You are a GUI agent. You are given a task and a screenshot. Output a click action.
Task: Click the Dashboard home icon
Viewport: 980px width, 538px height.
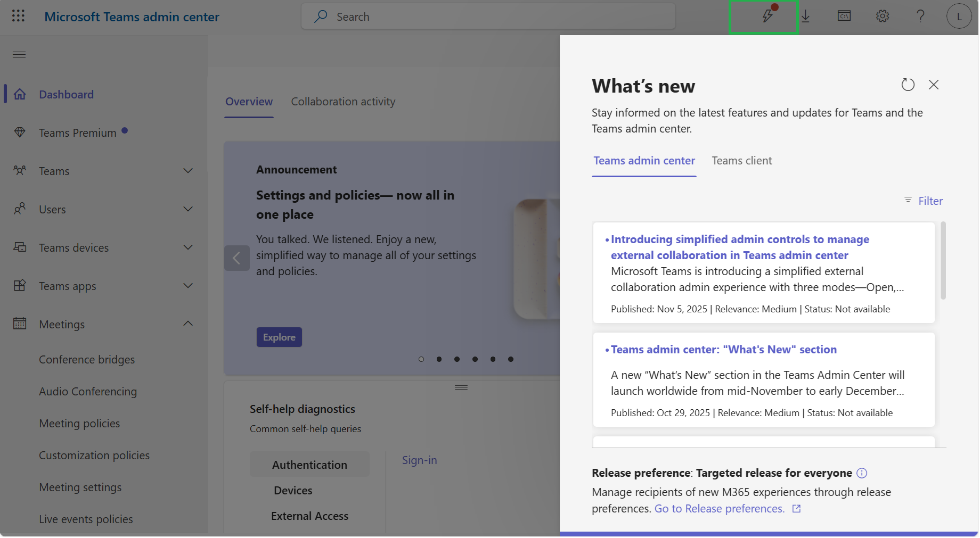tap(20, 94)
